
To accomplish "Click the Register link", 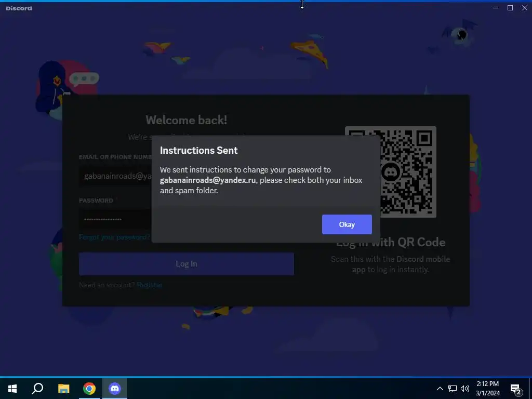I will (149, 285).
